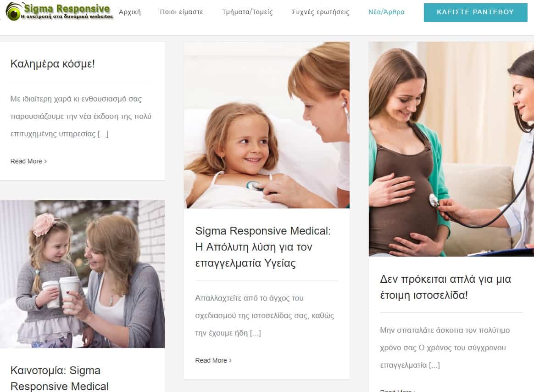Open the Αρχική menu item

pyautogui.click(x=130, y=12)
